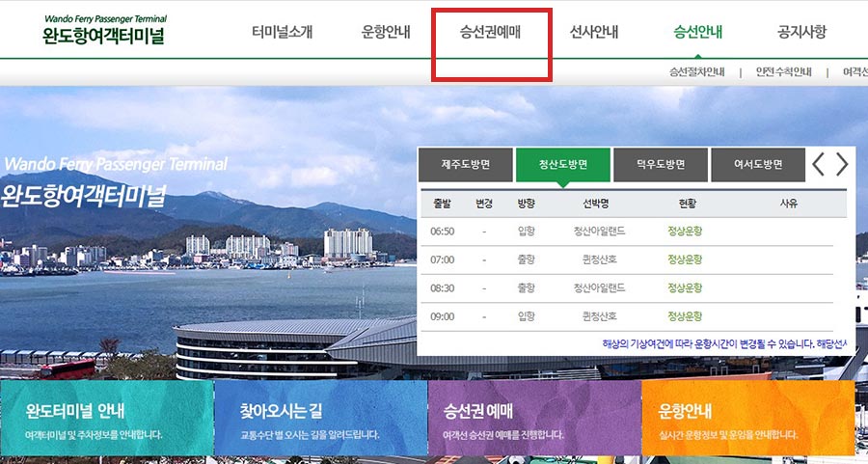Click the blue weather notice text below table
This screenshot has width=868, height=464.
724,343
